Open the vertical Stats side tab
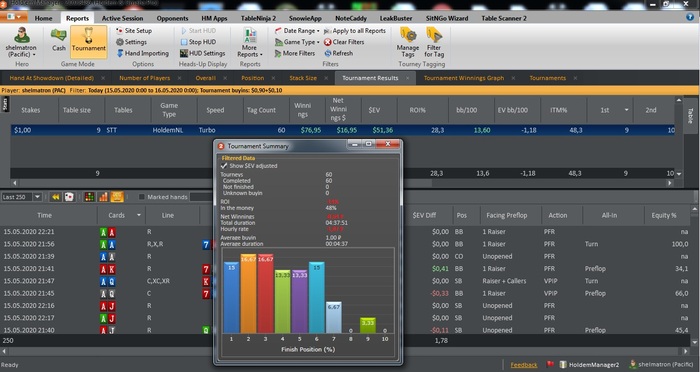Viewport: 700px width, 372px height. click(5, 104)
